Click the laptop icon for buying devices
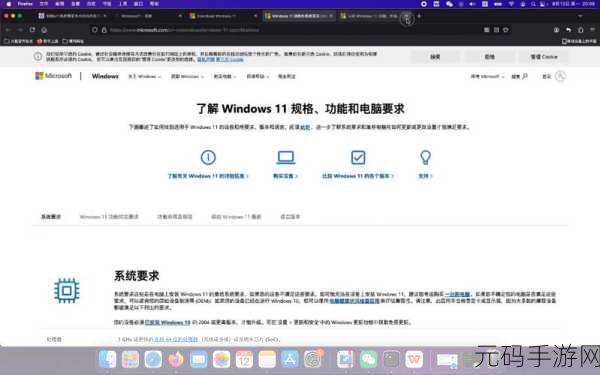 click(x=285, y=157)
